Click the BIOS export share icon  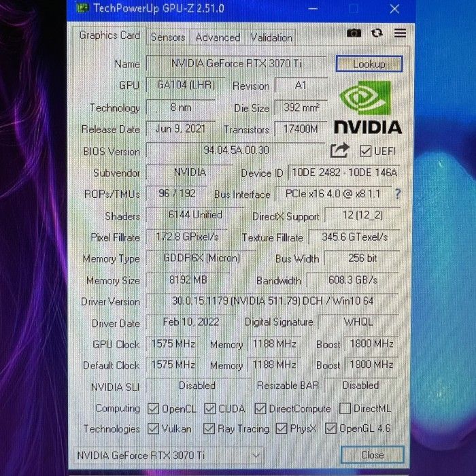(x=339, y=150)
